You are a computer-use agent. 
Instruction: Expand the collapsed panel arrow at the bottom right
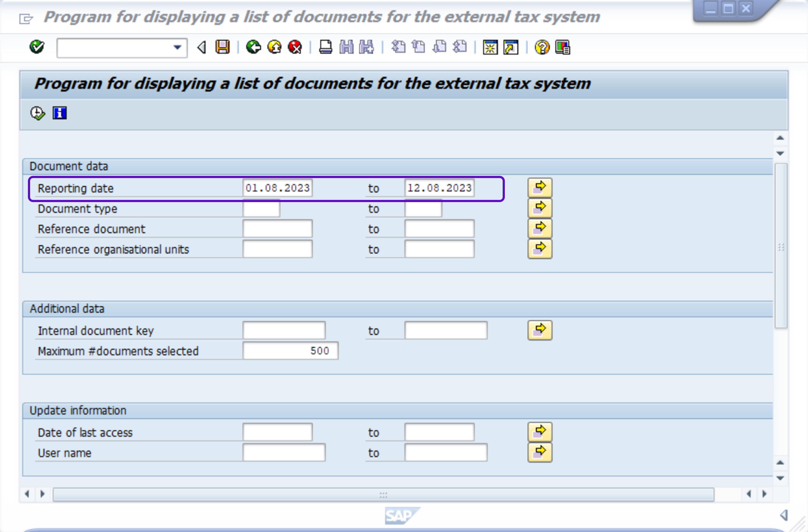point(784,515)
